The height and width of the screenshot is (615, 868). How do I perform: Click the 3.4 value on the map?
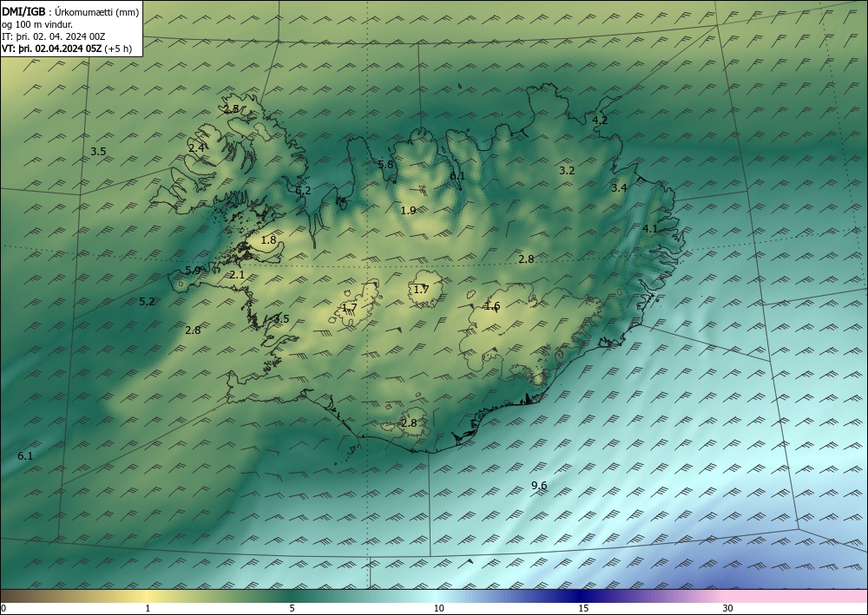coord(619,188)
